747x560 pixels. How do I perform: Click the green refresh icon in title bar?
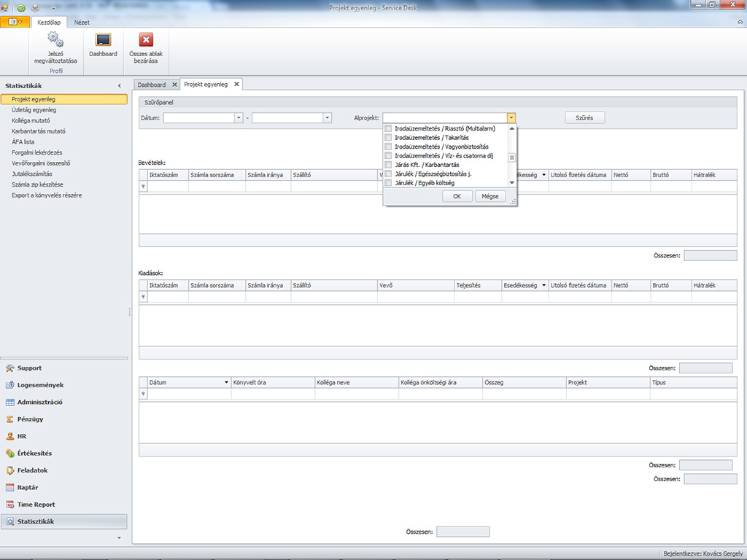[21, 7]
